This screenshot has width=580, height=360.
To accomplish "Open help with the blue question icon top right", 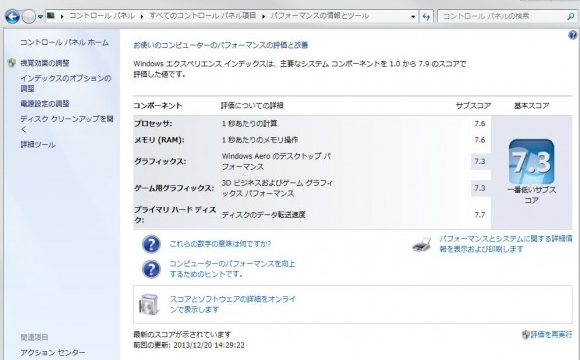I will coord(573,35).
